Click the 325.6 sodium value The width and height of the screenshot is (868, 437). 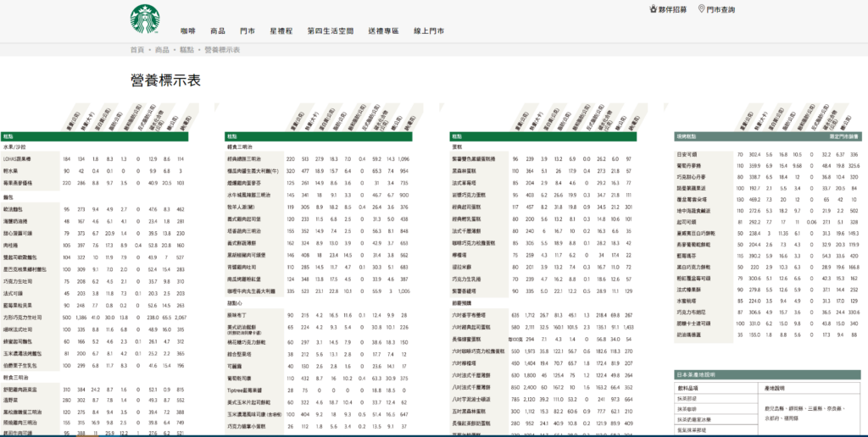pyautogui.click(x=854, y=165)
